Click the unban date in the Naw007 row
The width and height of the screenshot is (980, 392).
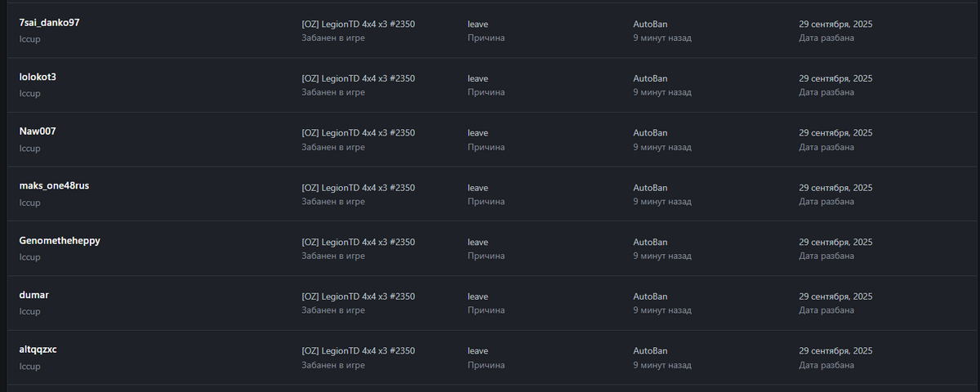pyautogui.click(x=835, y=133)
